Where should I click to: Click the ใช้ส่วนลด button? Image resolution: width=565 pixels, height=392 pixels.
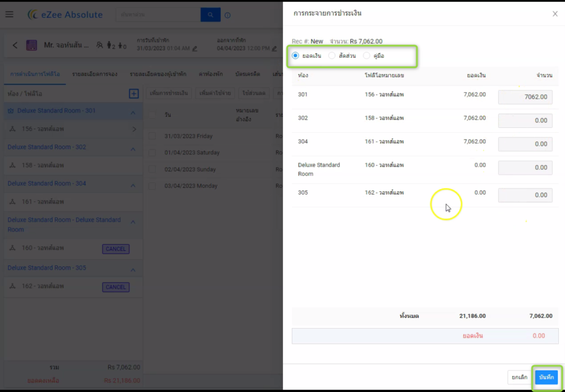click(254, 93)
